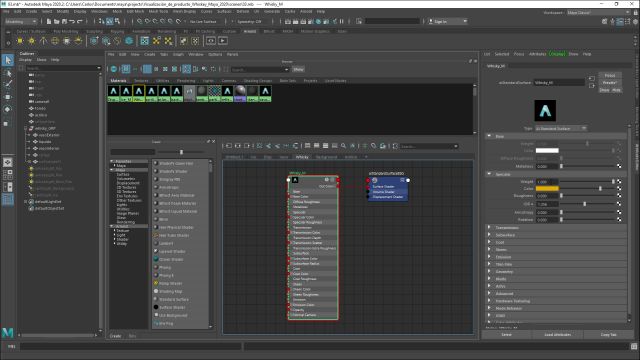Click the map button beside Specular Weight
Image resolution: width=640 pixels, height=360 pixels.
619,181
